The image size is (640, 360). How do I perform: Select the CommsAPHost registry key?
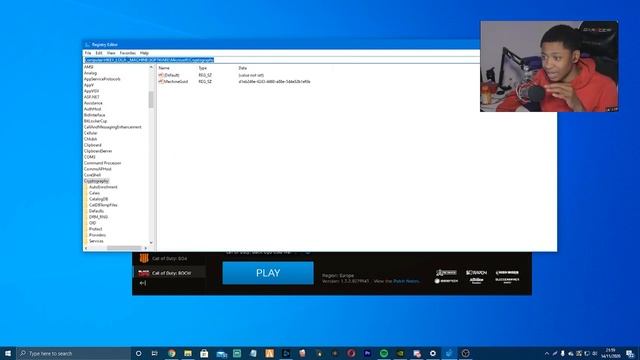point(98,169)
